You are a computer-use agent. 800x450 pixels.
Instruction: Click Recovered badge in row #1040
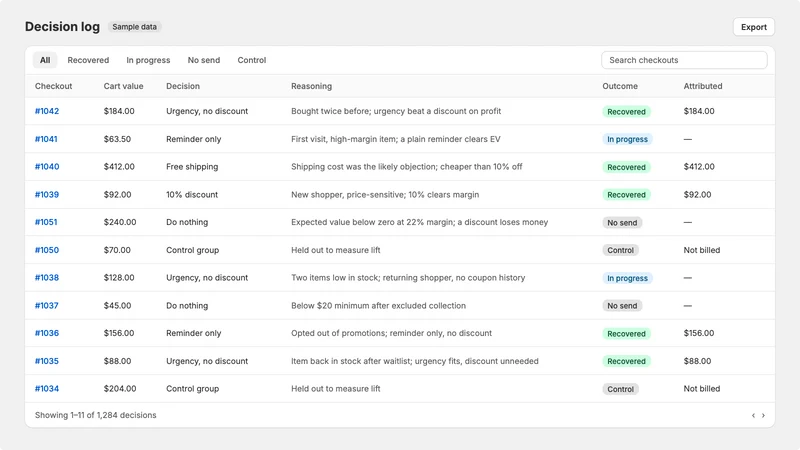(x=627, y=167)
